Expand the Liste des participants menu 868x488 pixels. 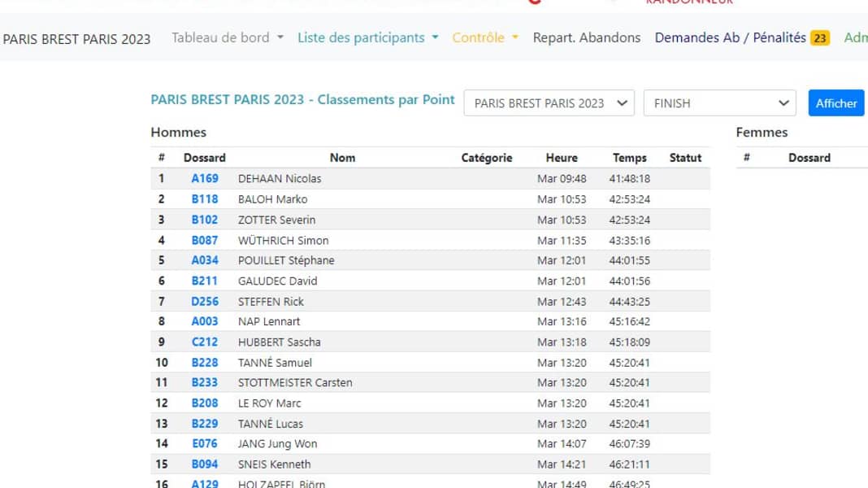(368, 37)
